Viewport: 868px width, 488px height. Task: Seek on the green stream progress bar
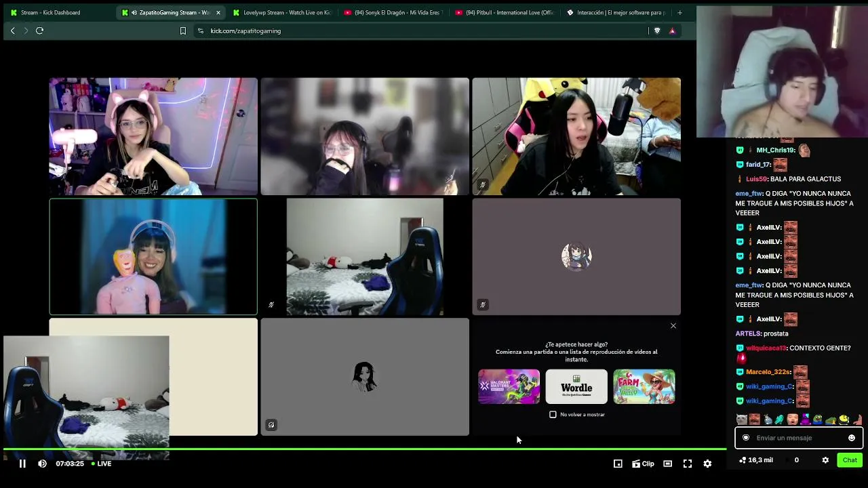pyautogui.click(x=364, y=449)
